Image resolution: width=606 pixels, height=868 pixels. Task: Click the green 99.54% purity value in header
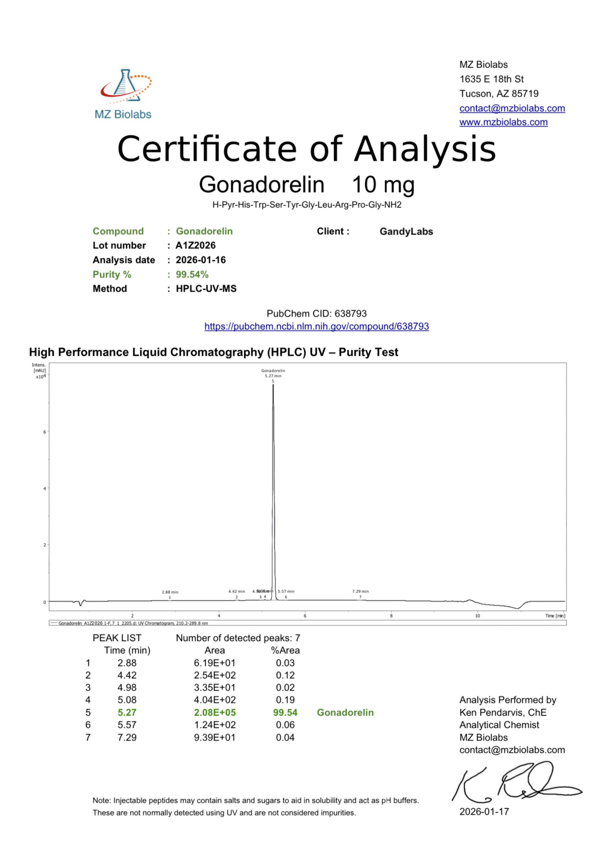(192, 275)
